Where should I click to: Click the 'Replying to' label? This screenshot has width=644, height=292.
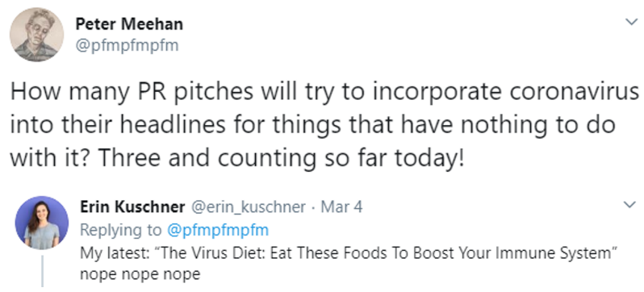pos(122,231)
